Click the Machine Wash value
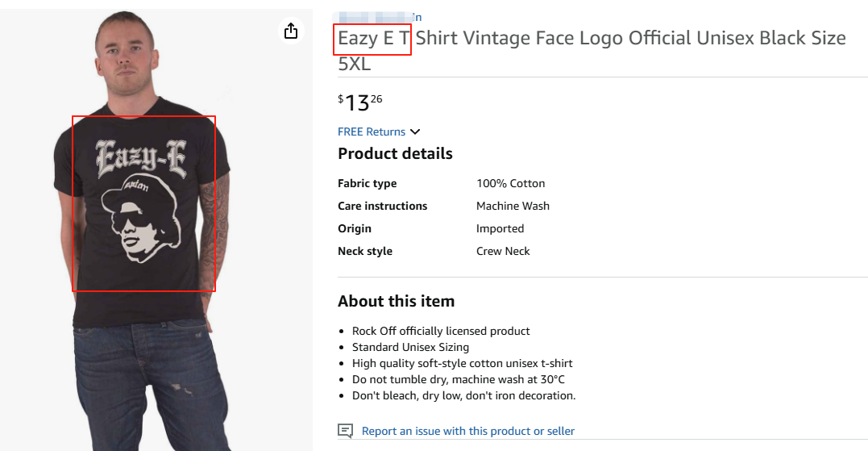This screenshot has width=868, height=451. pos(513,206)
